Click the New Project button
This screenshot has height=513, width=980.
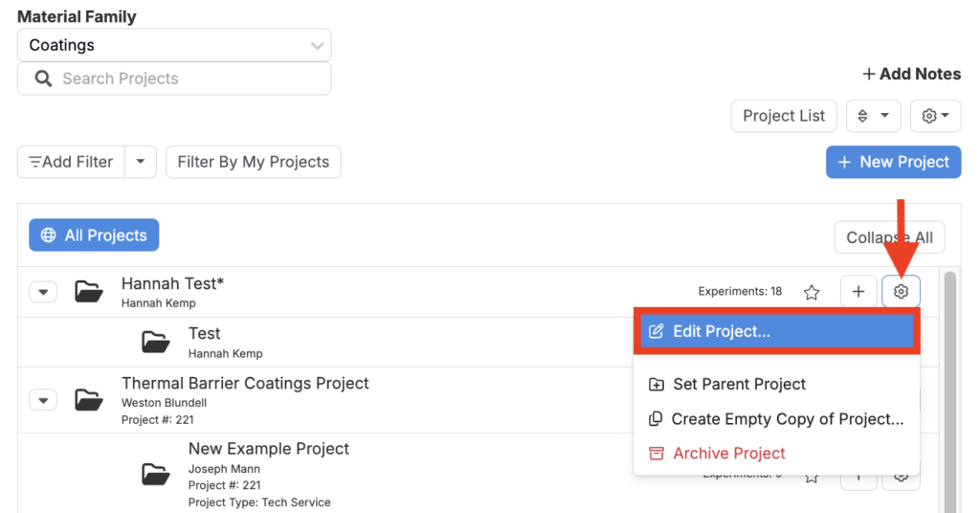pos(893,162)
